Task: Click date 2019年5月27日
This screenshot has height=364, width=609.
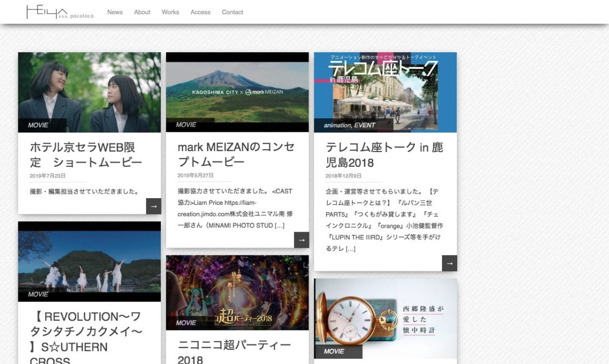Action: coord(195,175)
